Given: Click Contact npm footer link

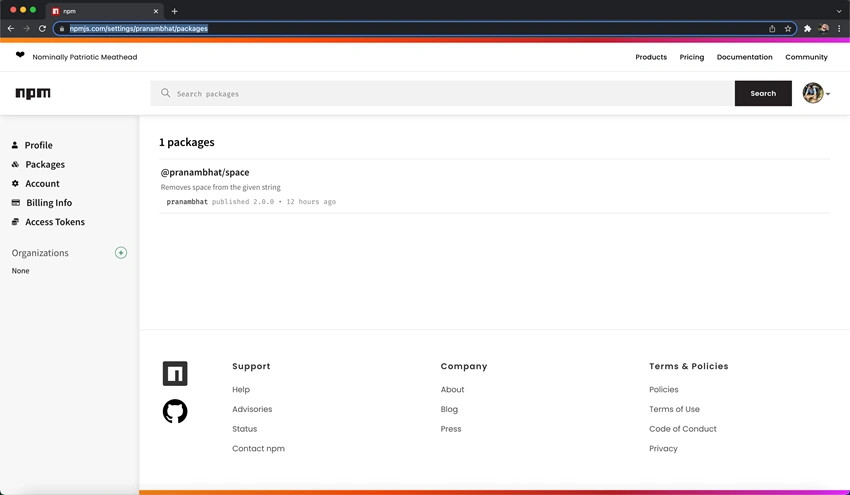Looking at the screenshot, I should click(x=258, y=448).
